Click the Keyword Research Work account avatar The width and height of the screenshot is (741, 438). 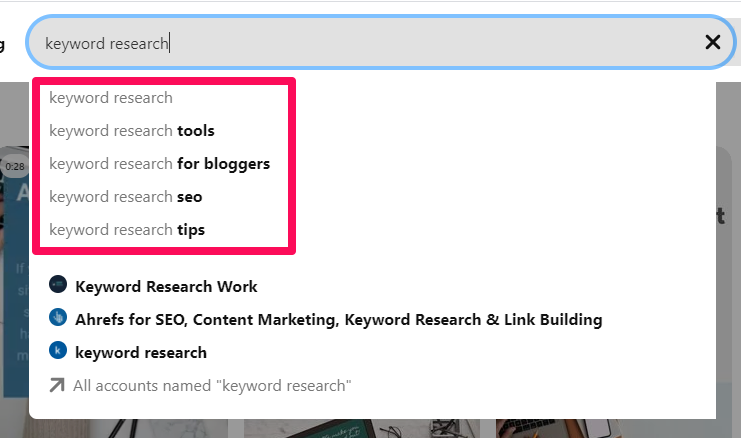coord(58,284)
